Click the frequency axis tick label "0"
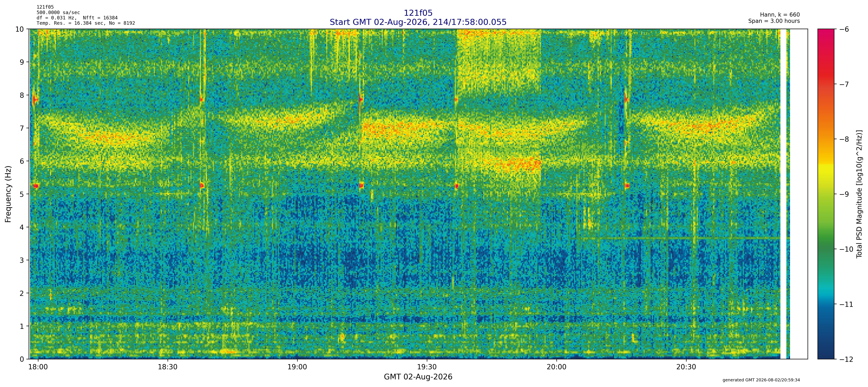The image size is (868, 387). pyautogui.click(x=22, y=359)
